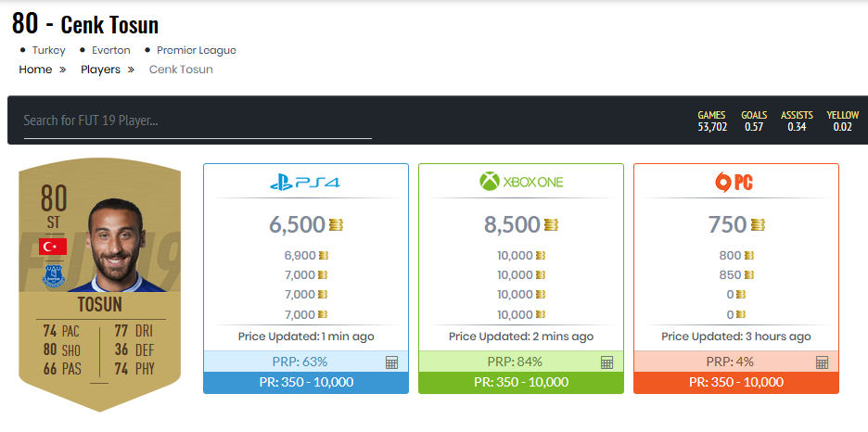Open the Xbox One price calculator icon
Screen dimensions: 868x432
[606, 362]
